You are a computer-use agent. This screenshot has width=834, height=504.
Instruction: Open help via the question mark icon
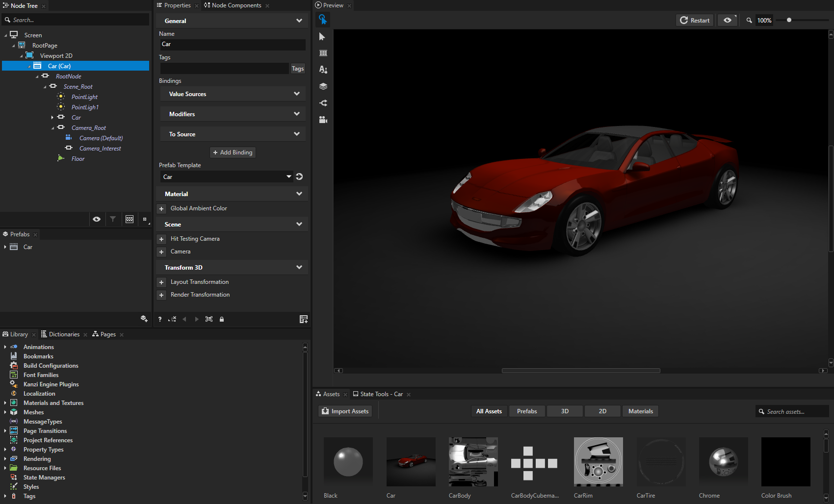tap(160, 319)
